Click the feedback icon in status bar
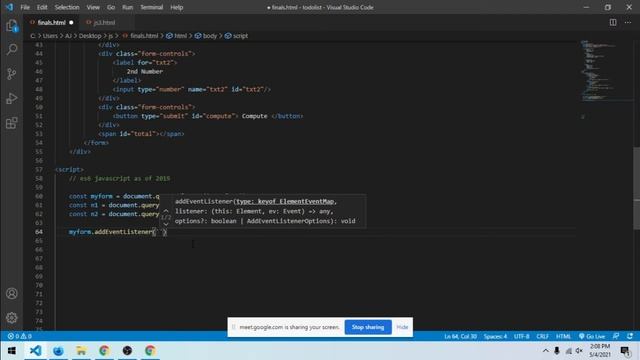 [616, 336]
